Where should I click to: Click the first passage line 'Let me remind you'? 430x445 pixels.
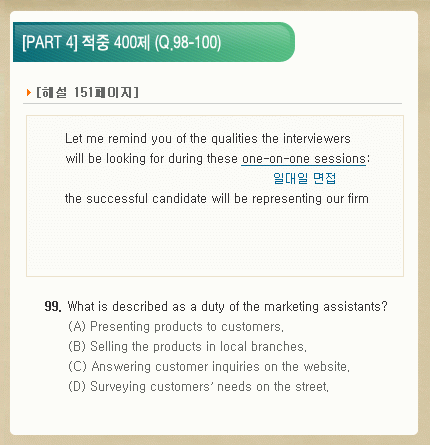(208, 138)
